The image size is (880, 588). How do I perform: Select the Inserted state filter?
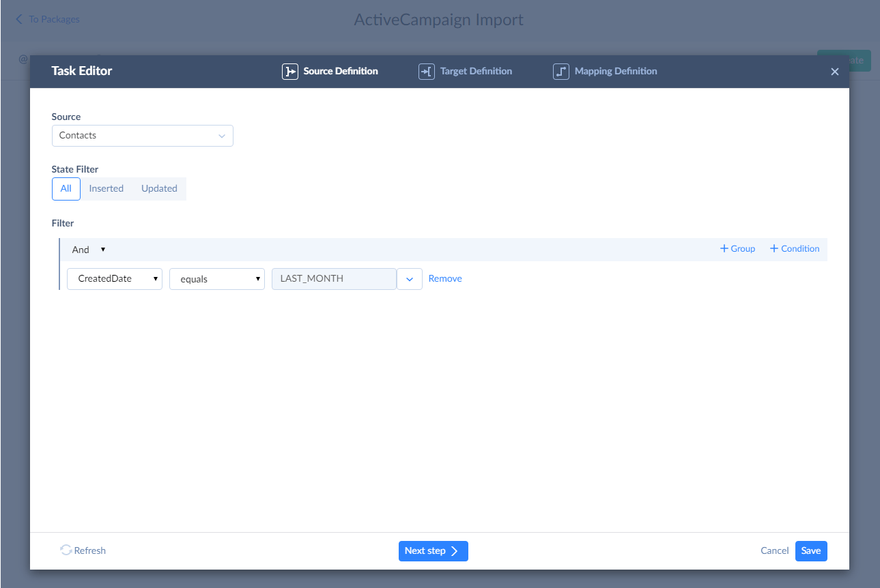[107, 189]
